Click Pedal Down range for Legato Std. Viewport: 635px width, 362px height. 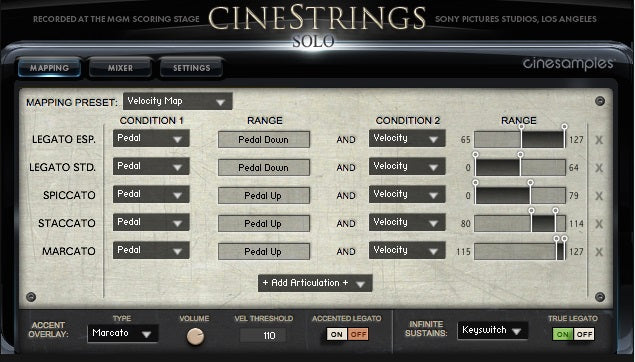coord(264,168)
